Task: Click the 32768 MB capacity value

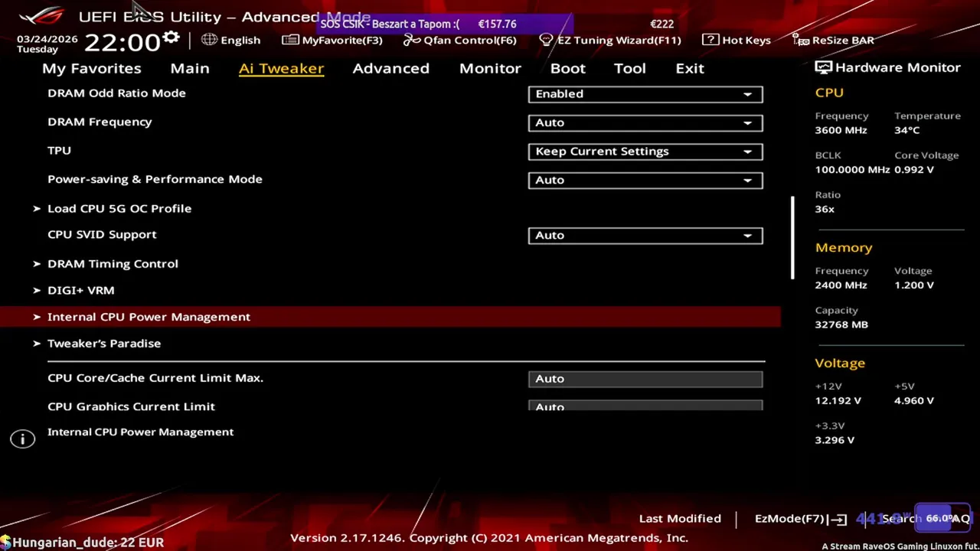Action: 841,324
